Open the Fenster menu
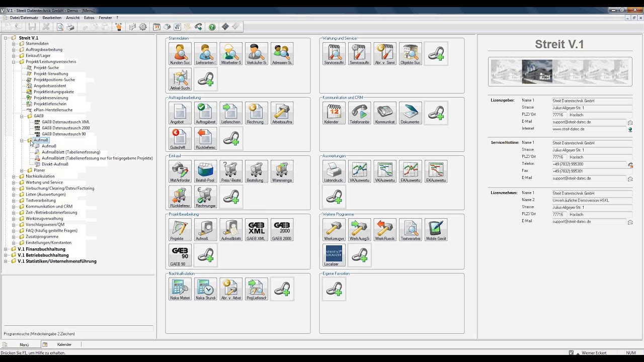This screenshot has width=644, height=362. click(x=105, y=18)
